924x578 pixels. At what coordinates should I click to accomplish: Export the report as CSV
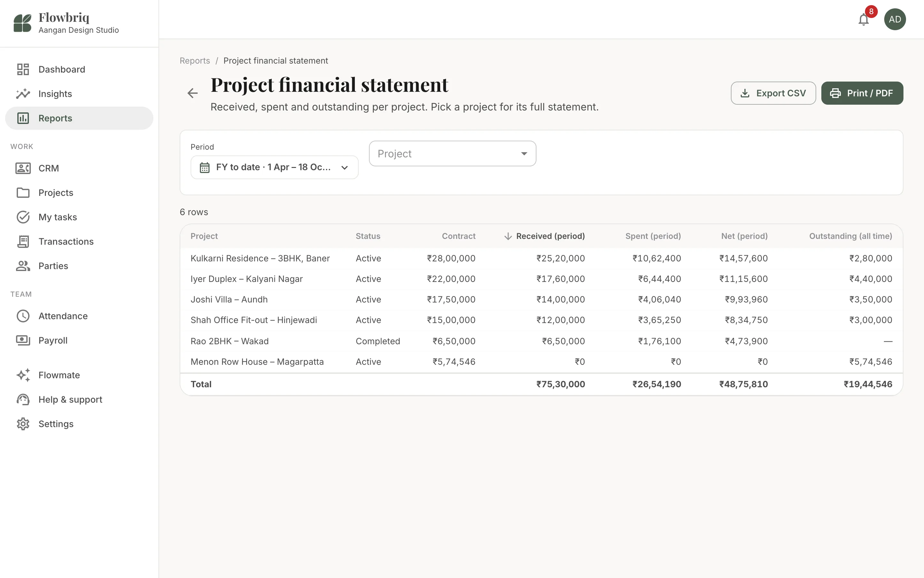point(773,93)
